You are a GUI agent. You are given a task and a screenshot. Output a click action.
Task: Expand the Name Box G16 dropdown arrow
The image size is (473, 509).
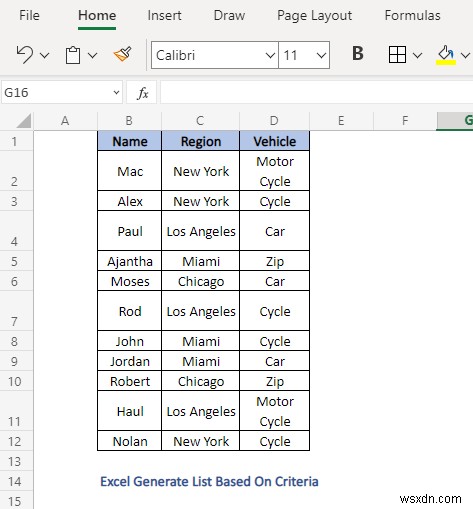click(x=116, y=92)
